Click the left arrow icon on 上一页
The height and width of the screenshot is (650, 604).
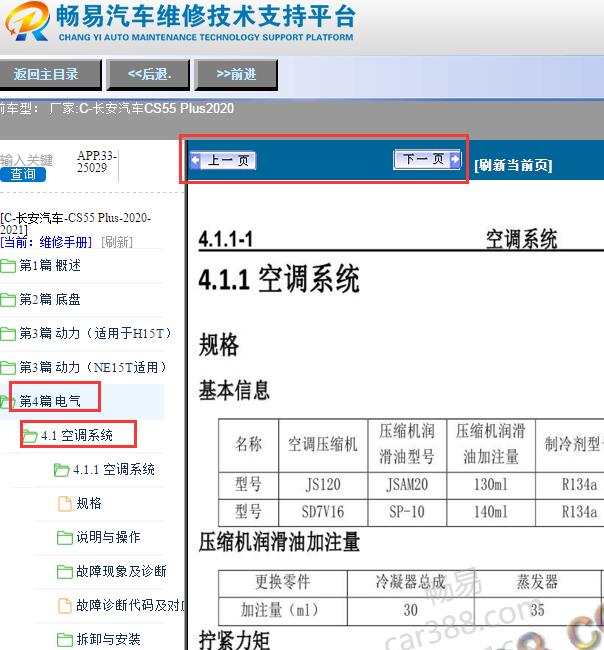click(195, 160)
